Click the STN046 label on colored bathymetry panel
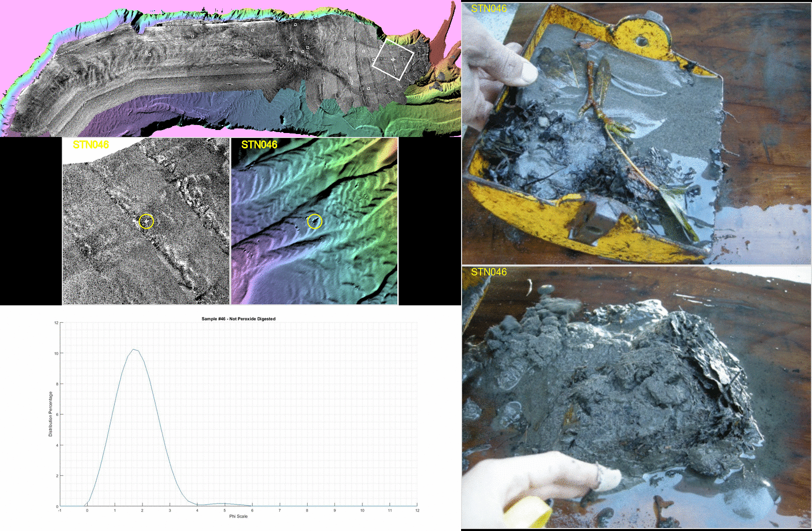Image resolution: width=812 pixels, height=531 pixels. tap(259, 145)
